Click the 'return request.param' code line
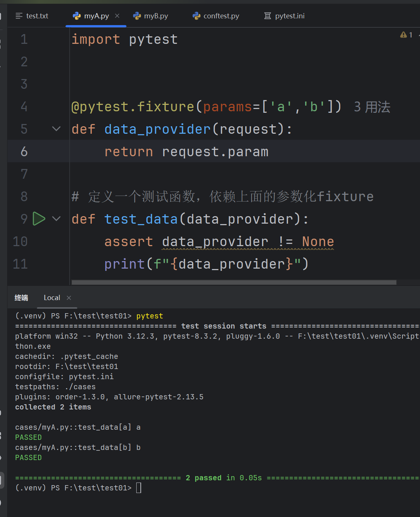 pyautogui.click(x=186, y=152)
